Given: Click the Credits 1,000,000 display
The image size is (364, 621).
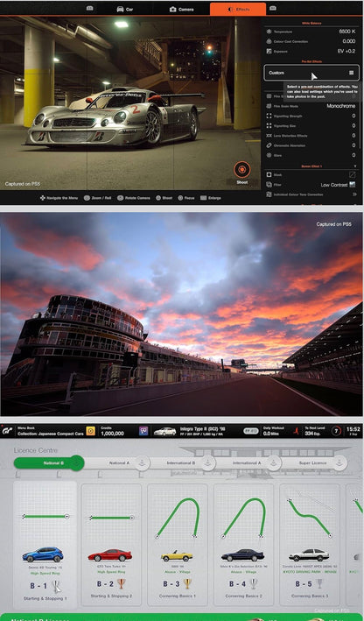Looking at the screenshot, I should pyautogui.click(x=112, y=431).
